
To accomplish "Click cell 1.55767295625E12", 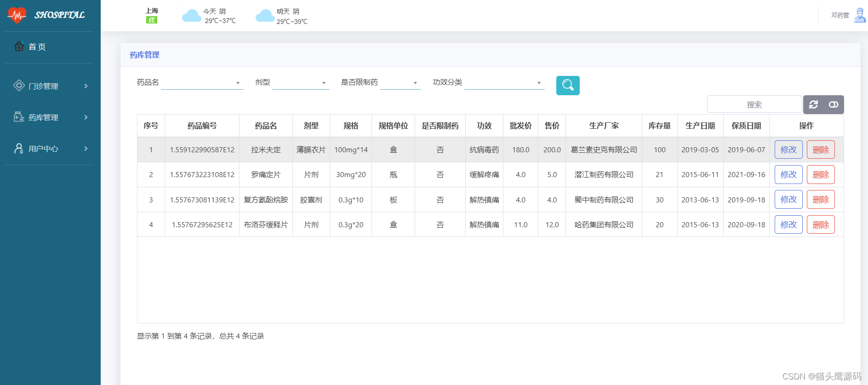I will (202, 225).
